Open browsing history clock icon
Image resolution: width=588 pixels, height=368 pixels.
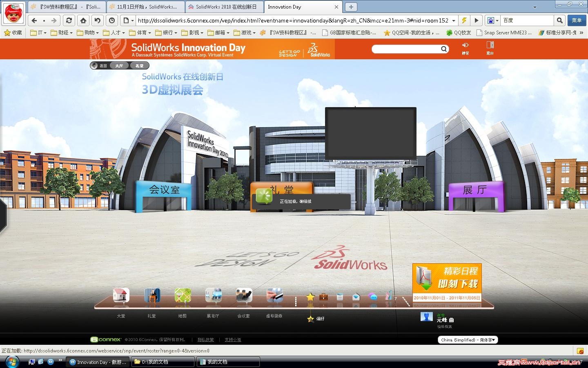pyautogui.click(x=112, y=20)
